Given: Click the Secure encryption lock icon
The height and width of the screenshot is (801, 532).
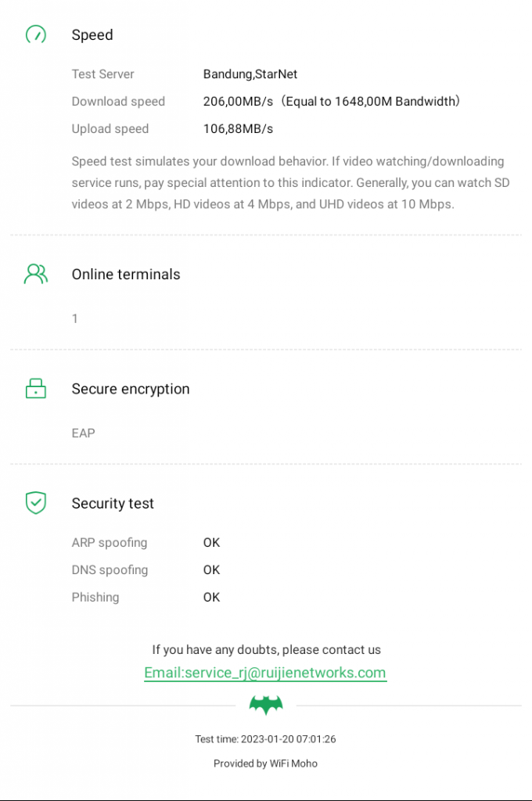Looking at the screenshot, I should coord(36,389).
